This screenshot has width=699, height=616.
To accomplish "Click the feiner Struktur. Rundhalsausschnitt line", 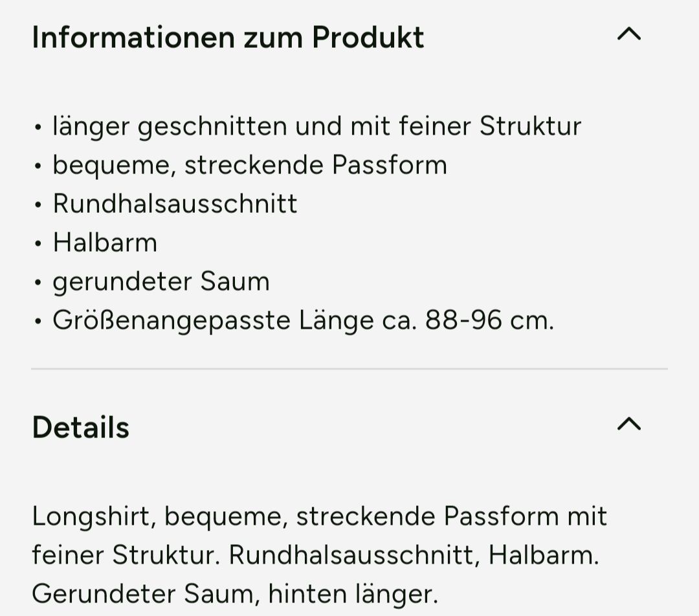I will point(316,555).
